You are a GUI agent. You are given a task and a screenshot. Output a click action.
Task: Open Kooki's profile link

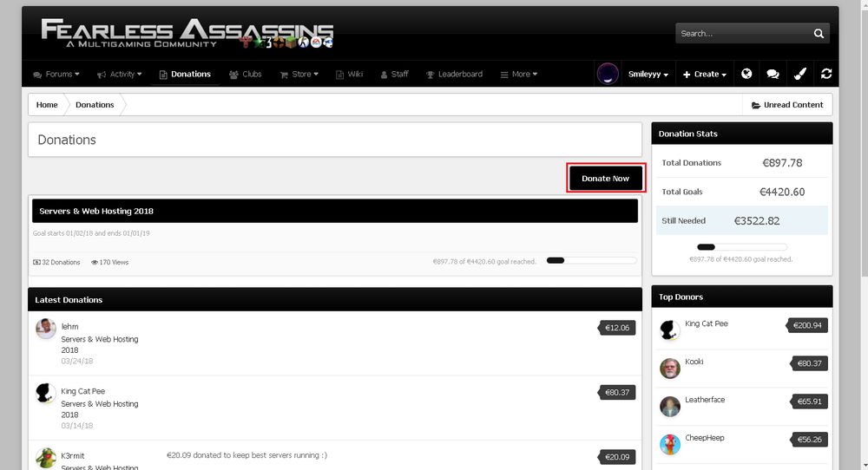694,362
